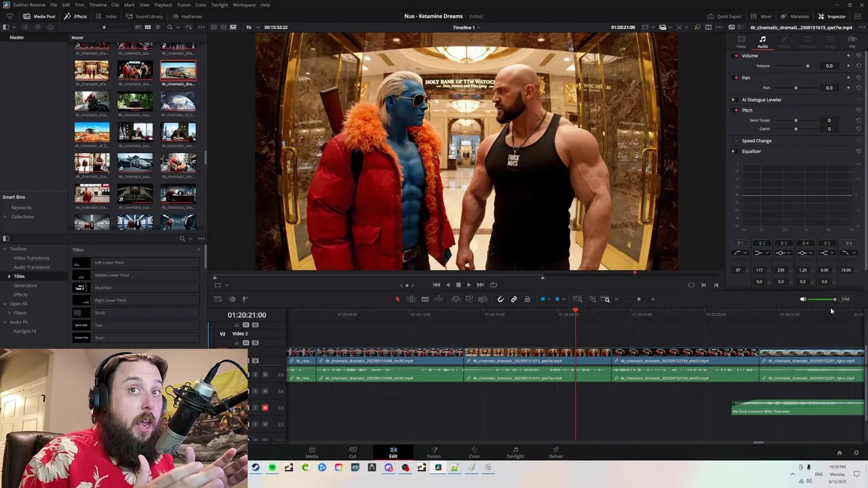The image size is (868, 488).
Task: Disable the Pitch section toggle
Action: pos(734,110)
